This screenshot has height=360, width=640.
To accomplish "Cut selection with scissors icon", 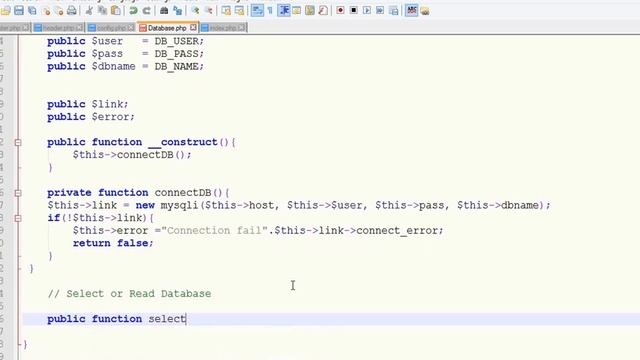I will pyautogui.click(x=89, y=10).
